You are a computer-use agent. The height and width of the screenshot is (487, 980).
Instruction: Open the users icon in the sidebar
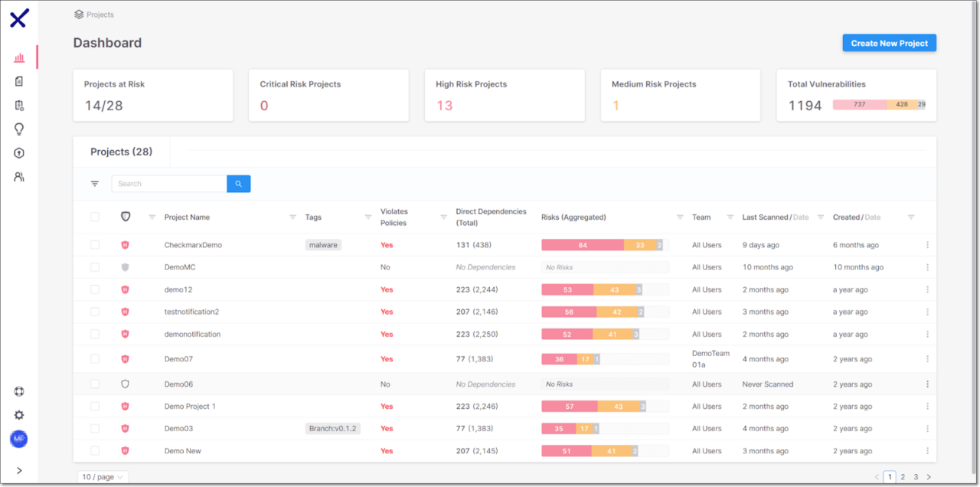pos(19,177)
